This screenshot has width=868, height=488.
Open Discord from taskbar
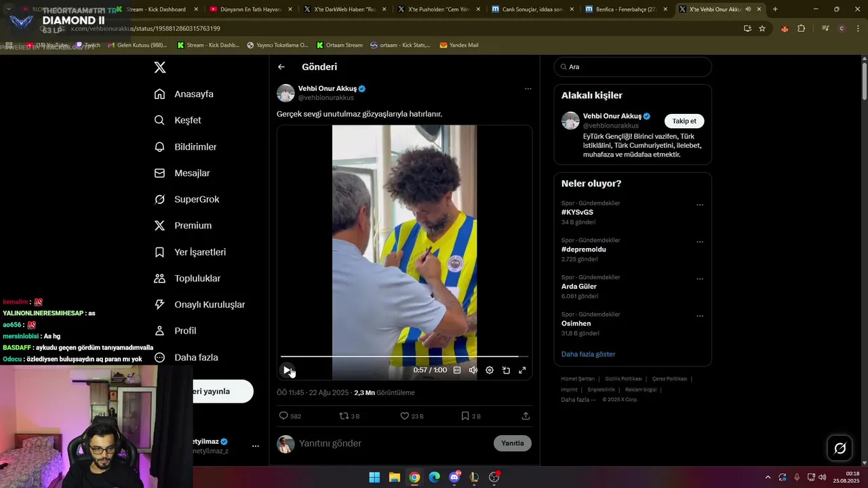click(454, 477)
